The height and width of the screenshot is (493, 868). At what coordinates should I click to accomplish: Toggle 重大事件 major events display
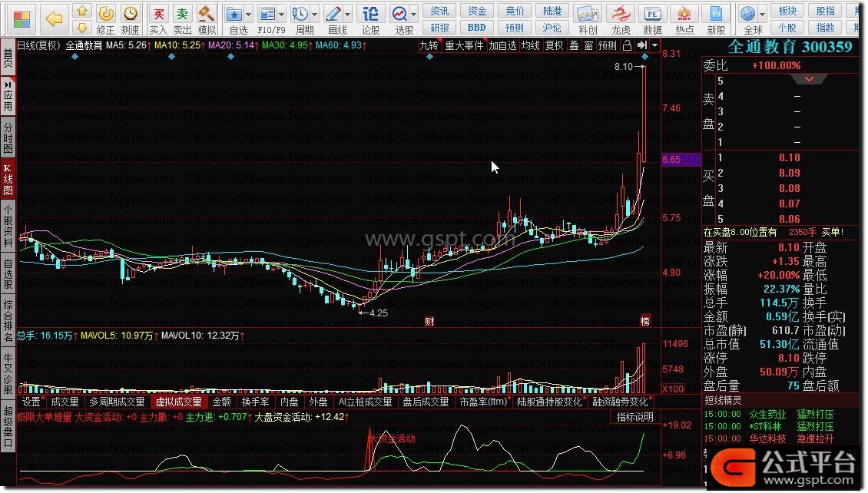point(464,45)
